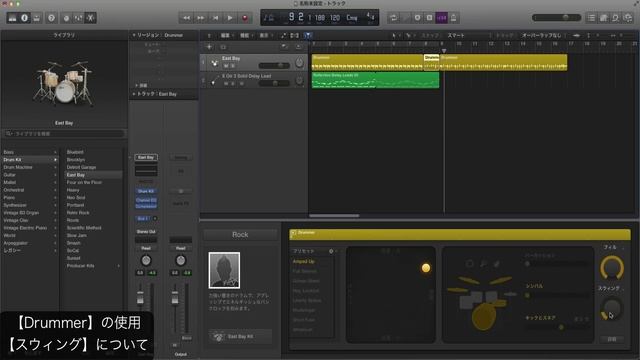
Task: Toggle the purple Count-in 1234 button
Action: point(442,18)
